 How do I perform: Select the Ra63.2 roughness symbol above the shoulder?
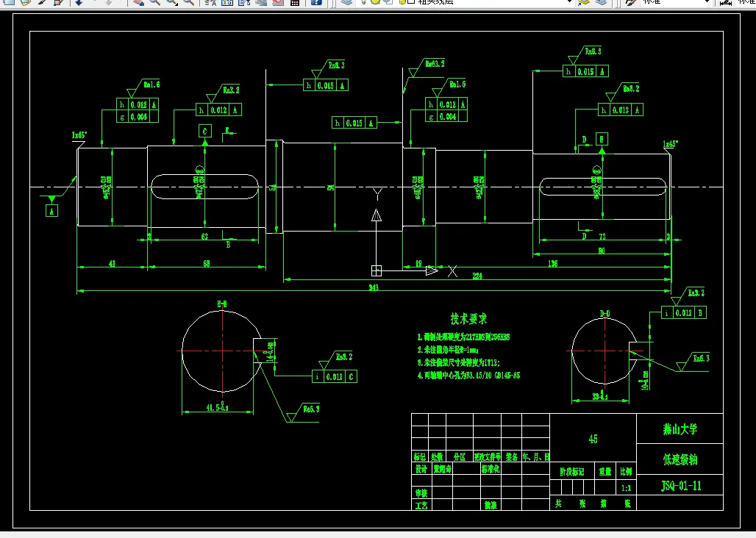pyautogui.click(x=427, y=68)
